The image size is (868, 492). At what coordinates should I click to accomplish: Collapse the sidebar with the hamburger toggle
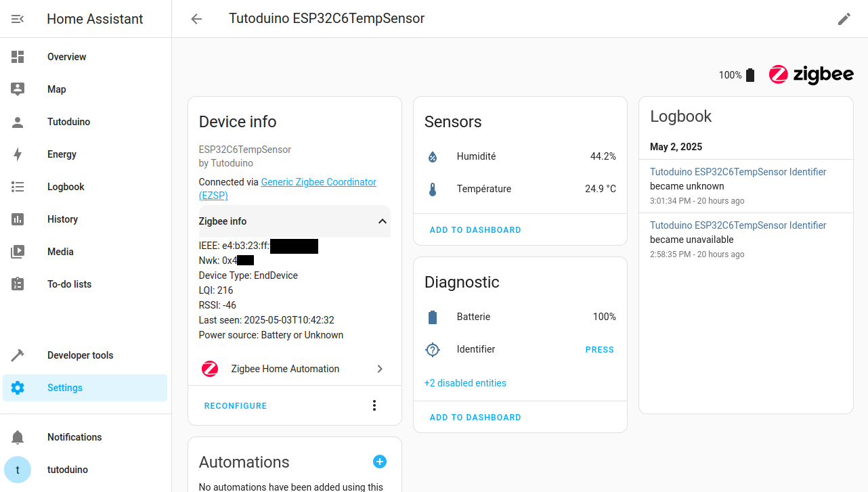point(16,18)
